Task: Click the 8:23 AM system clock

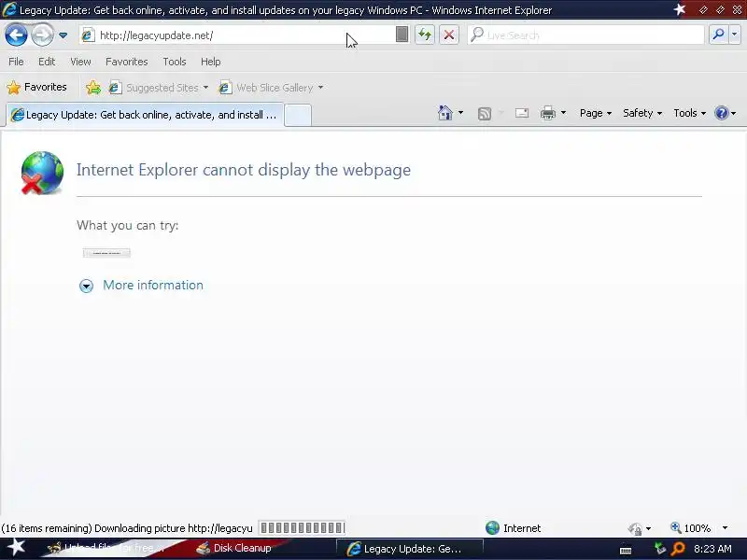Action: (x=712, y=549)
